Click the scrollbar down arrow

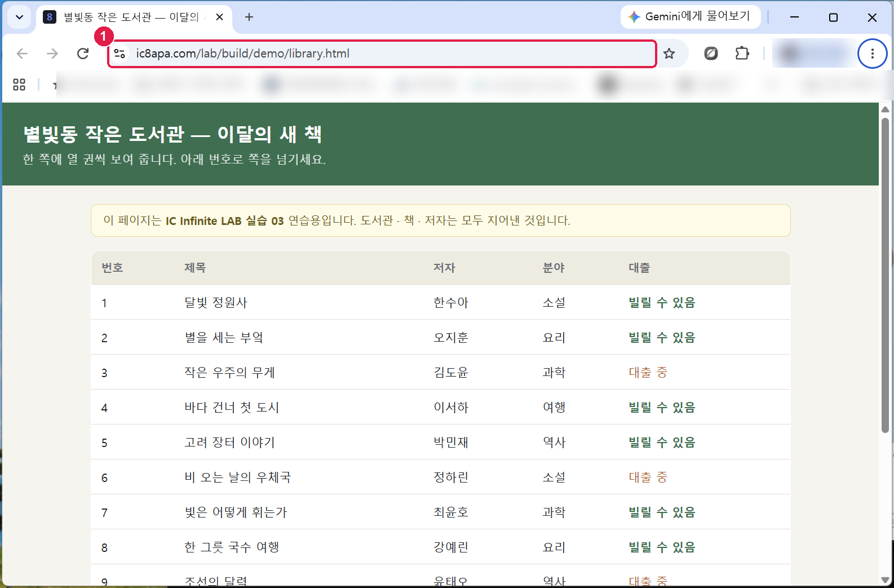point(885,580)
